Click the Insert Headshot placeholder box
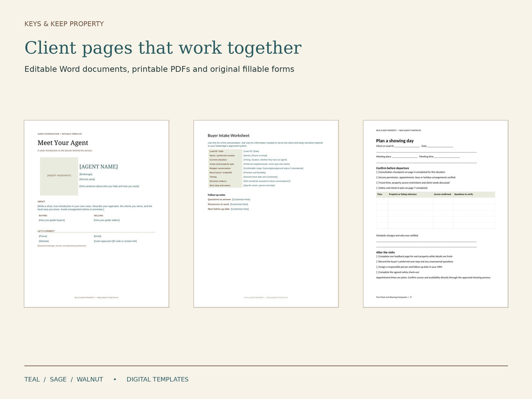This screenshot has height=399, width=532. coord(59,176)
